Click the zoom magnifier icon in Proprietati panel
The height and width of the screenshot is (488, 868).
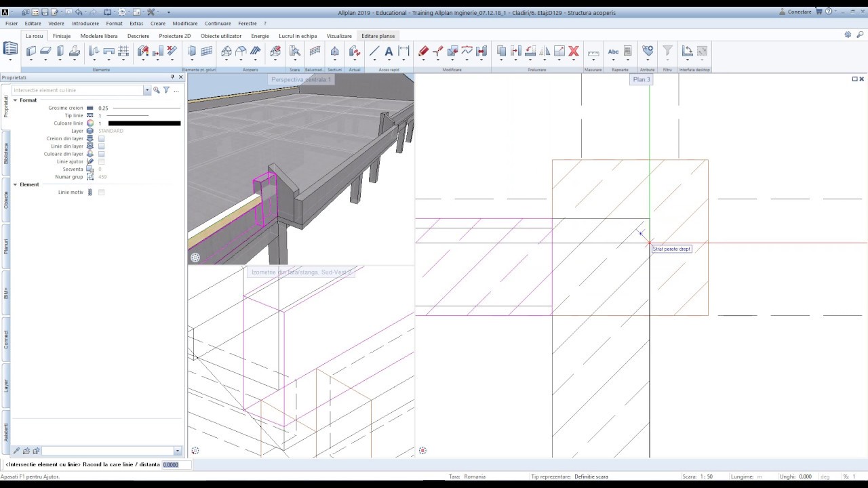pos(157,90)
